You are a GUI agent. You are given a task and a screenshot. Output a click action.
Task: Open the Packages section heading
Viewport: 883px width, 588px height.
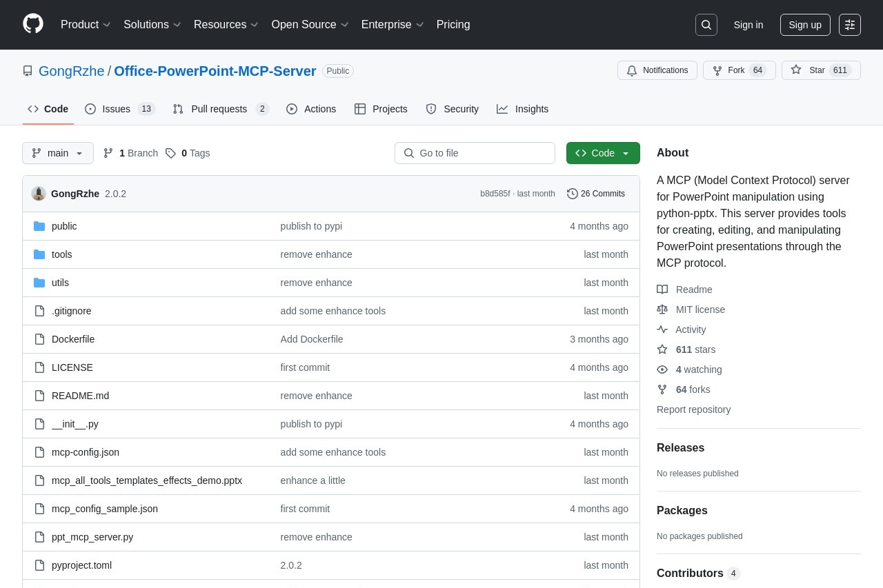click(682, 511)
